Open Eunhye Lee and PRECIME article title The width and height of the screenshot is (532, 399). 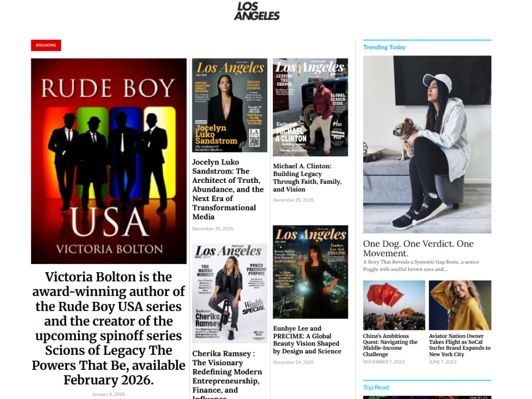coord(307,340)
